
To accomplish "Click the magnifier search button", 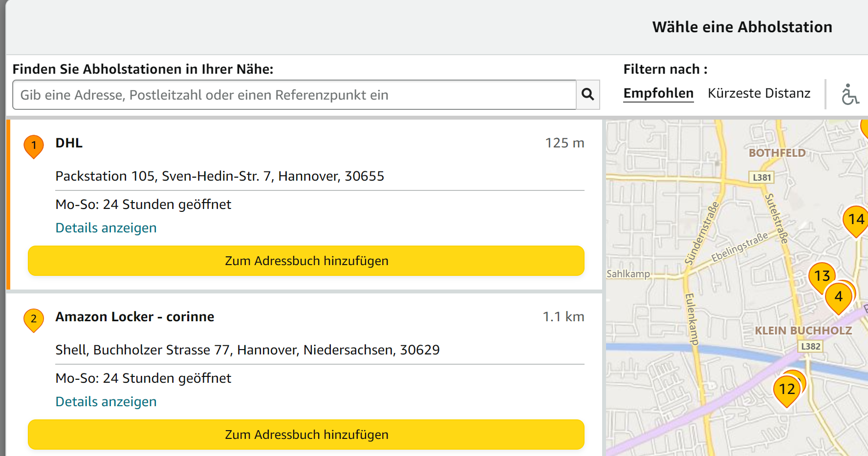I will (x=588, y=95).
